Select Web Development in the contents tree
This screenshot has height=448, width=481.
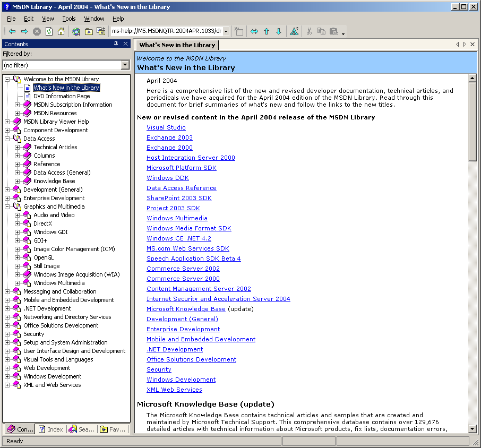point(47,368)
